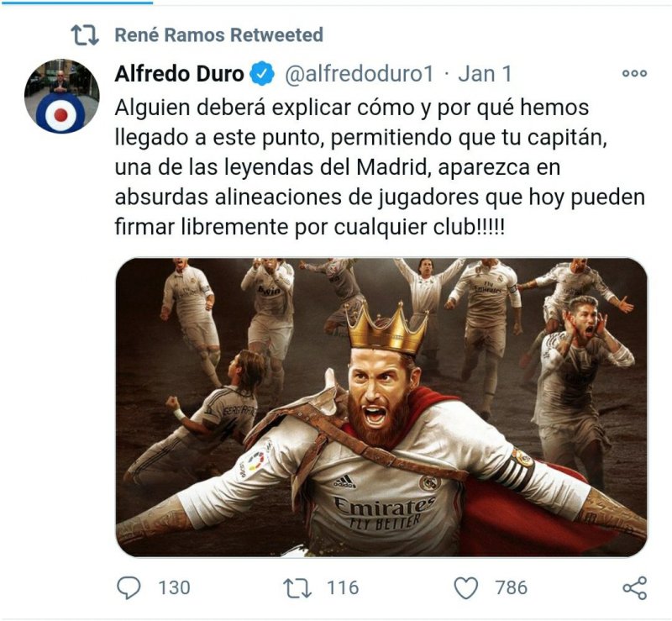Click the golden crown in the artwork

coord(386,328)
